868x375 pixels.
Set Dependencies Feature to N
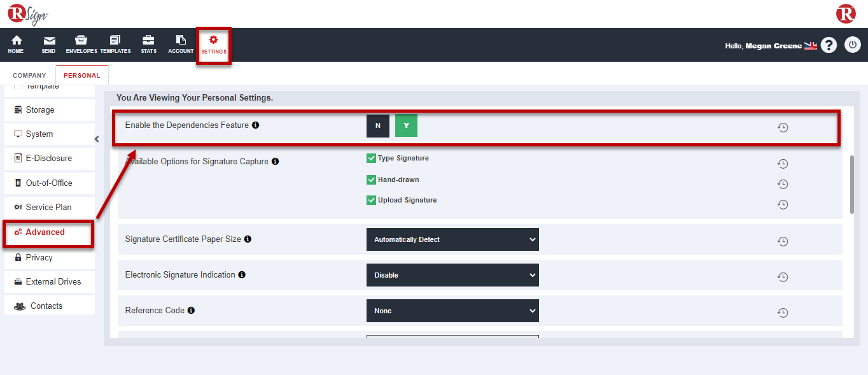[x=377, y=126]
